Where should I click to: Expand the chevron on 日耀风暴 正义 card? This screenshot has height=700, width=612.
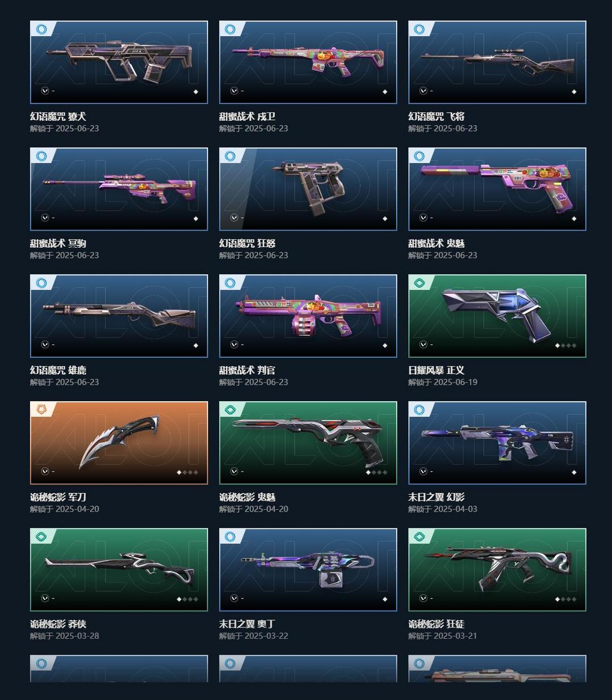[x=423, y=344]
